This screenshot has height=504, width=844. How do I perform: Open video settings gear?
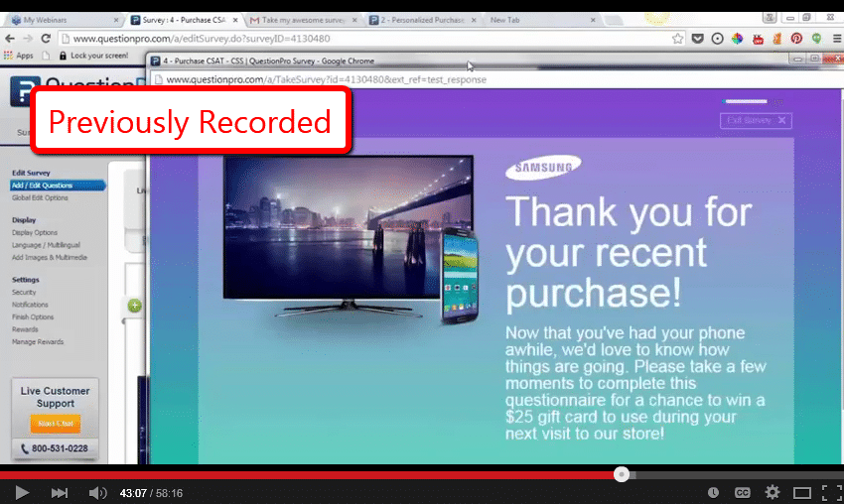tap(773, 493)
